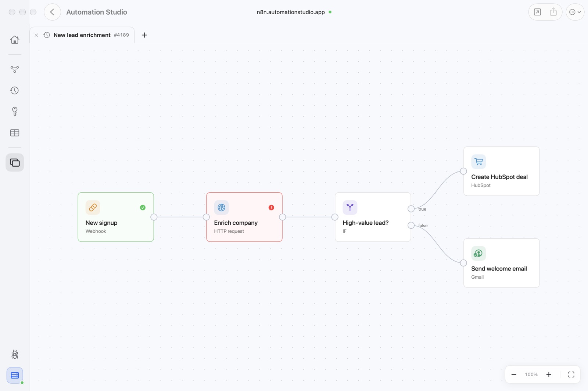Select the Enrich company HTTP request node
The height and width of the screenshot is (391, 588).
244,217
